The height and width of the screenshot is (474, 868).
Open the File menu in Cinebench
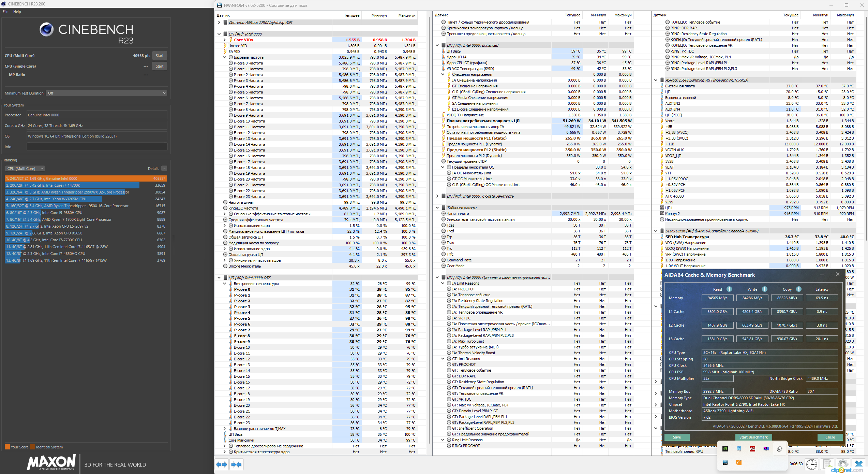(5, 12)
